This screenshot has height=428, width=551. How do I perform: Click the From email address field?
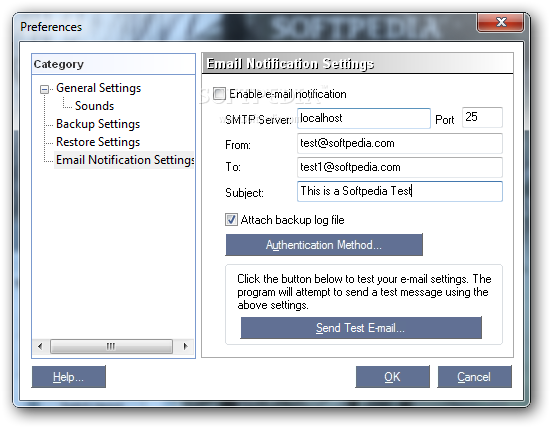(x=400, y=143)
